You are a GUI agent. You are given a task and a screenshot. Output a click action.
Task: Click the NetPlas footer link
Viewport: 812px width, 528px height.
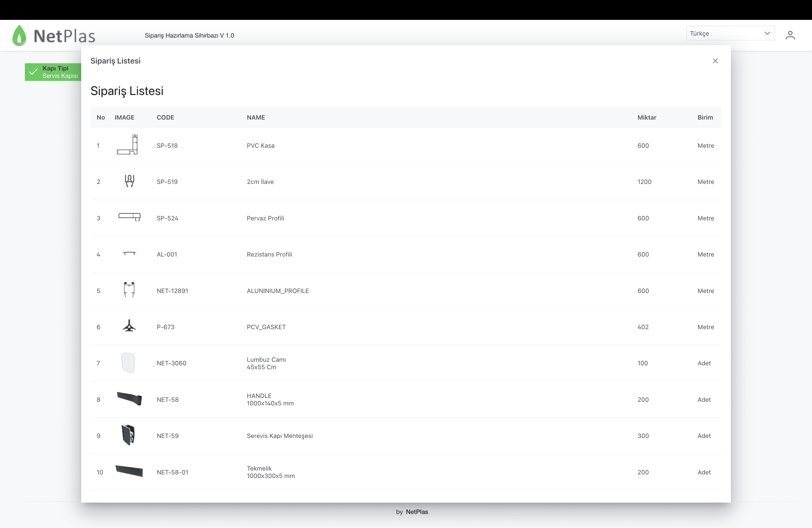416,512
